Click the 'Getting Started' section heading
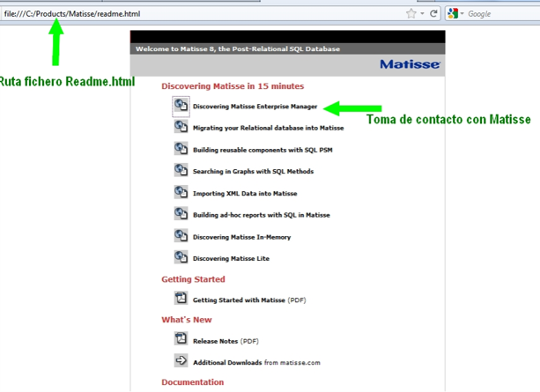 tap(193, 279)
